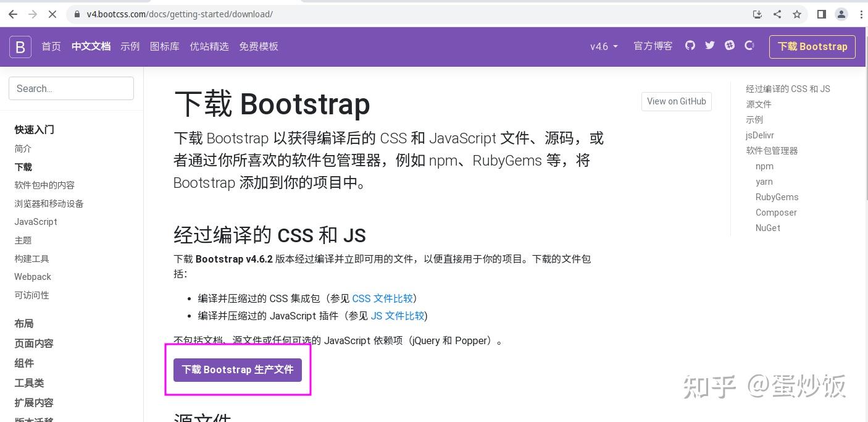Screen dimensions: 868x422
Task: Open the Open Collective icon in navbar
Action: pyautogui.click(x=749, y=45)
